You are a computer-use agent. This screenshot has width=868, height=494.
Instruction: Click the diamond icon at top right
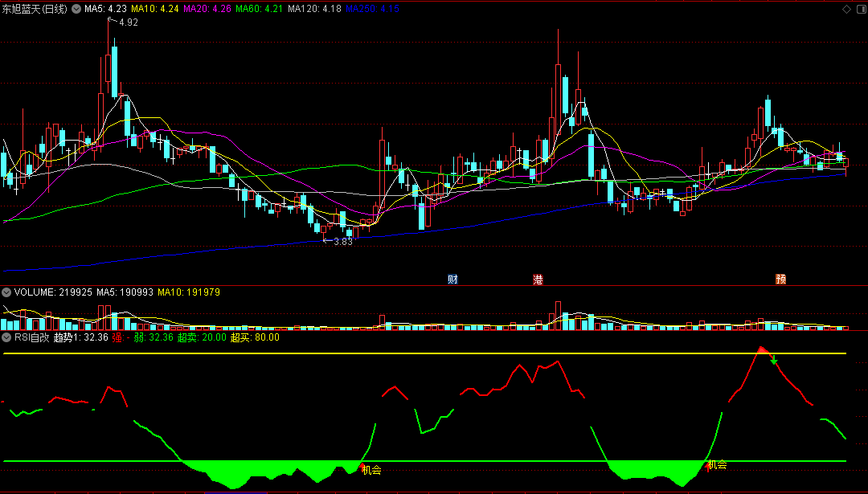tap(846, 9)
